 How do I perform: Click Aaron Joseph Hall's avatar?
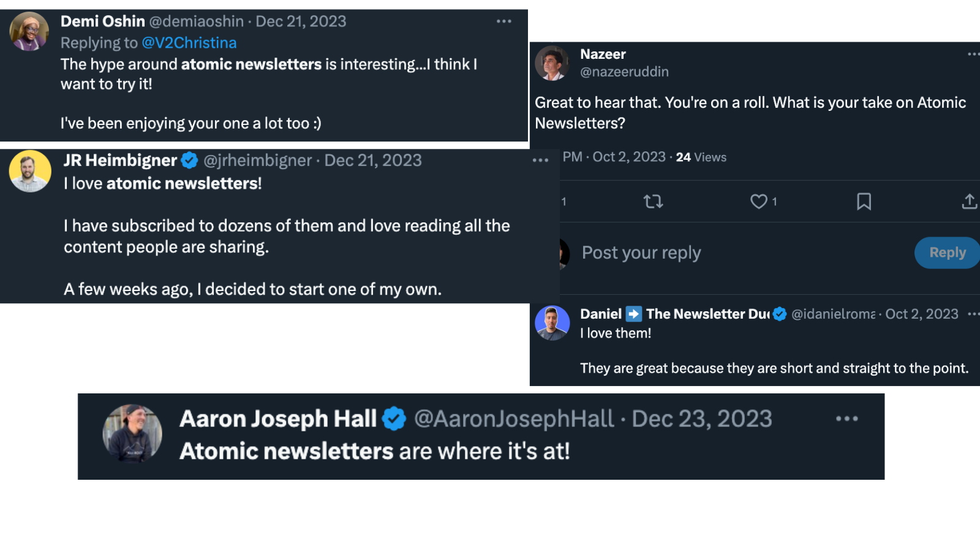point(132,433)
